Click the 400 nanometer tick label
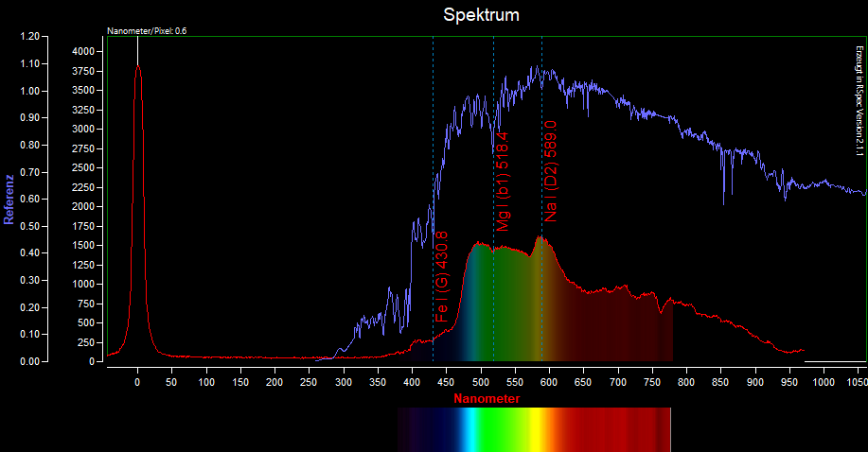This screenshot has height=452, width=868. coord(413,382)
